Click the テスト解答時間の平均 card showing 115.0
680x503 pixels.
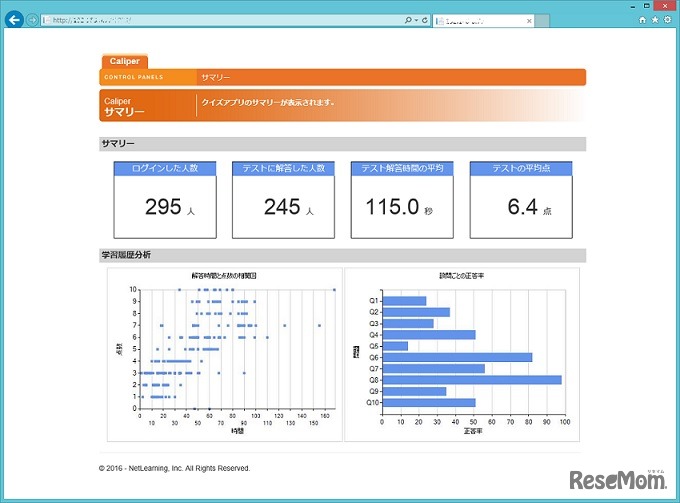click(x=403, y=207)
